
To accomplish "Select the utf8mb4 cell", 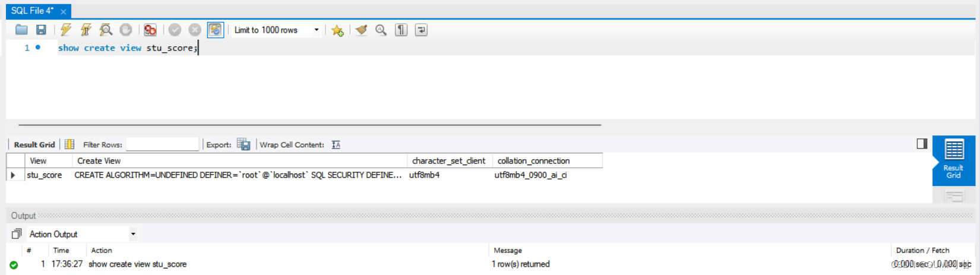I will 450,175.
